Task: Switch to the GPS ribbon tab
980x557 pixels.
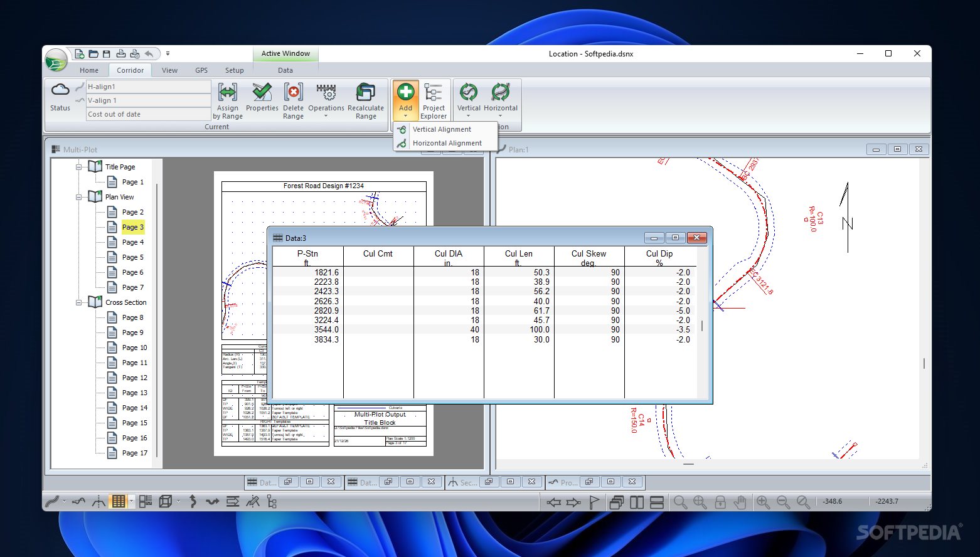Action: [201, 70]
